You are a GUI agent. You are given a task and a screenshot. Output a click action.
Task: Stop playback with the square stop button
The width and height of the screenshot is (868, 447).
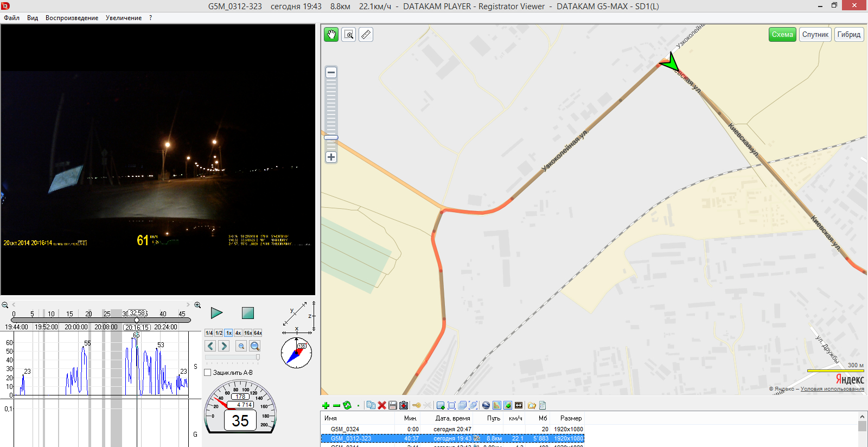[247, 313]
